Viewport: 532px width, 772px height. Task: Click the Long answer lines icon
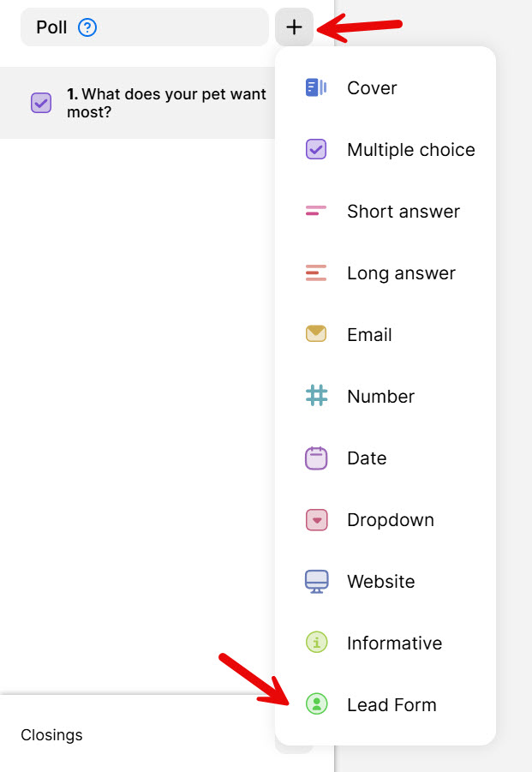click(316, 273)
